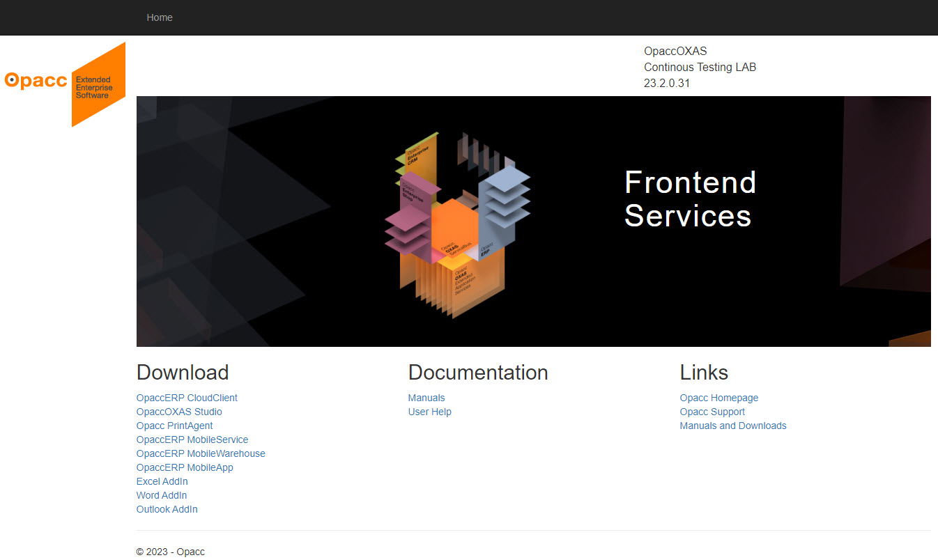The width and height of the screenshot is (938, 560).
Task: Select the Continous Testing LAB text
Action: click(700, 68)
